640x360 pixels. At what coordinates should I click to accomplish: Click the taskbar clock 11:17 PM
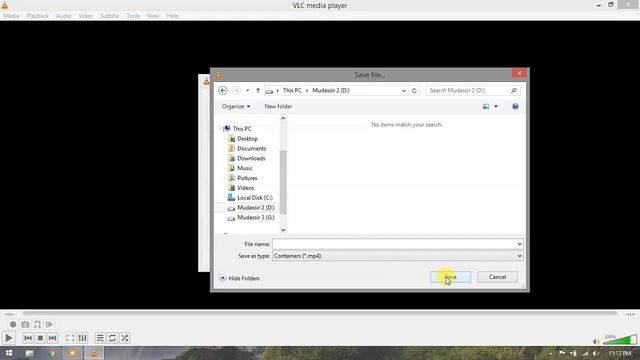pos(620,353)
